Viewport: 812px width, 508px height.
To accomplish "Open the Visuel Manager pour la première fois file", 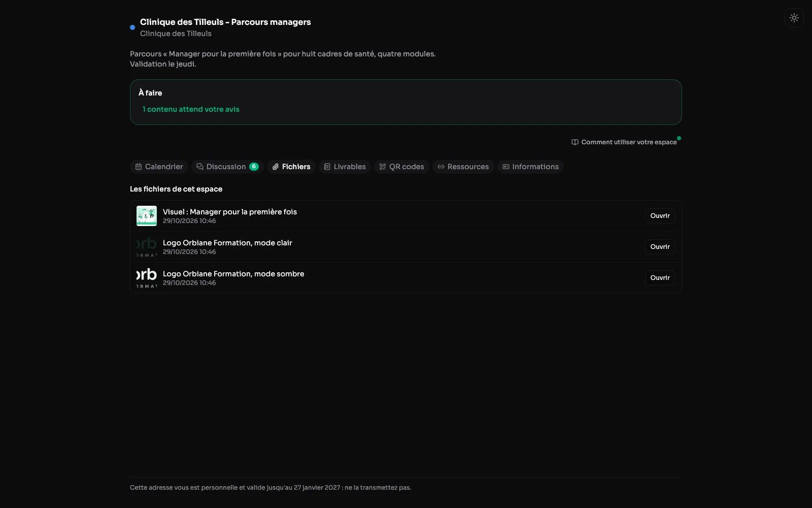I will pyautogui.click(x=660, y=216).
